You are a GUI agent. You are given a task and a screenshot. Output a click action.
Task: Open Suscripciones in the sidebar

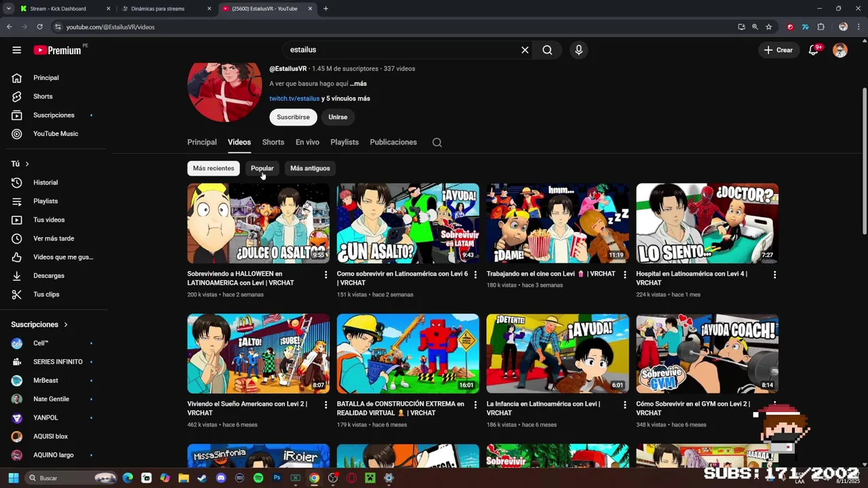54,115
